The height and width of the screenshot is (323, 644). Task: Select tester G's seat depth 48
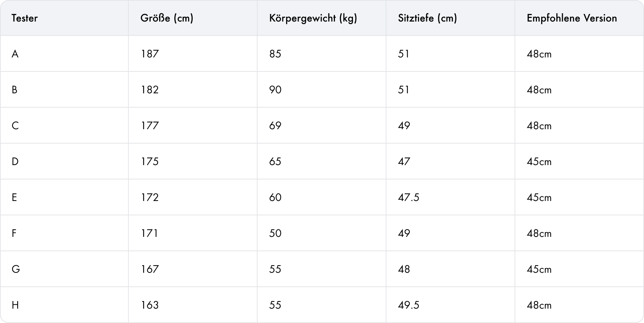pyautogui.click(x=404, y=269)
